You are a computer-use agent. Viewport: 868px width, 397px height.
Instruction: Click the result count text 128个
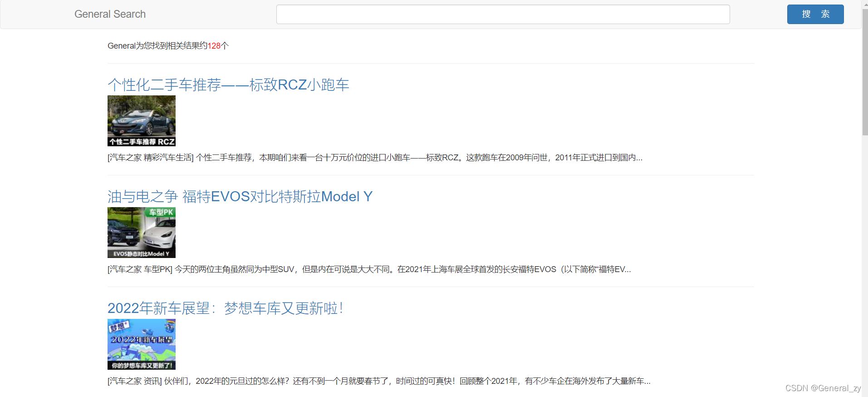coord(218,45)
